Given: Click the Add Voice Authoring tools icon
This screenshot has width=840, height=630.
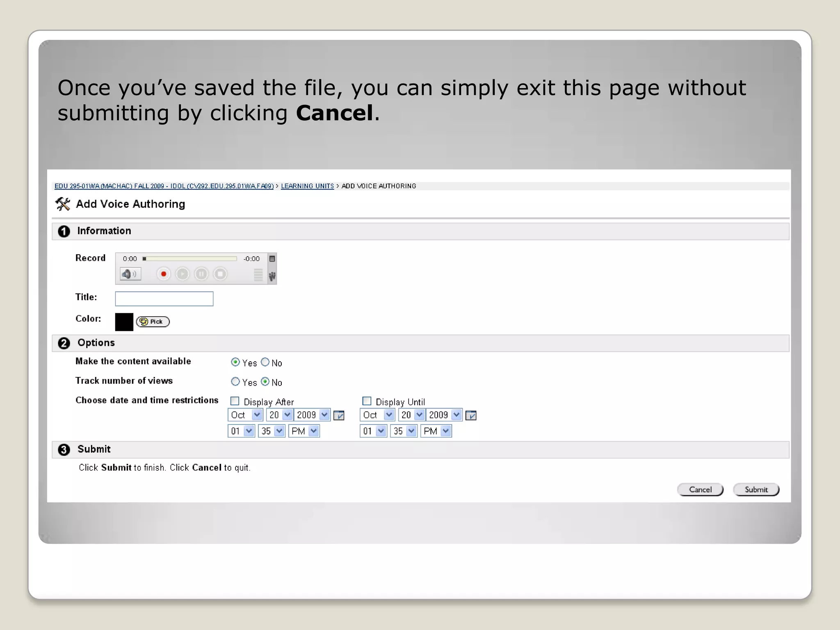Looking at the screenshot, I should [x=63, y=204].
